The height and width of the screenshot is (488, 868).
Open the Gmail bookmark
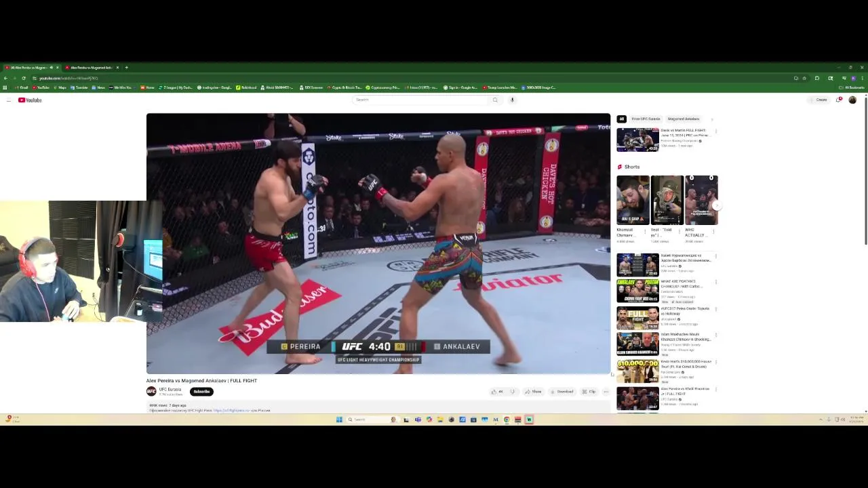(x=21, y=87)
